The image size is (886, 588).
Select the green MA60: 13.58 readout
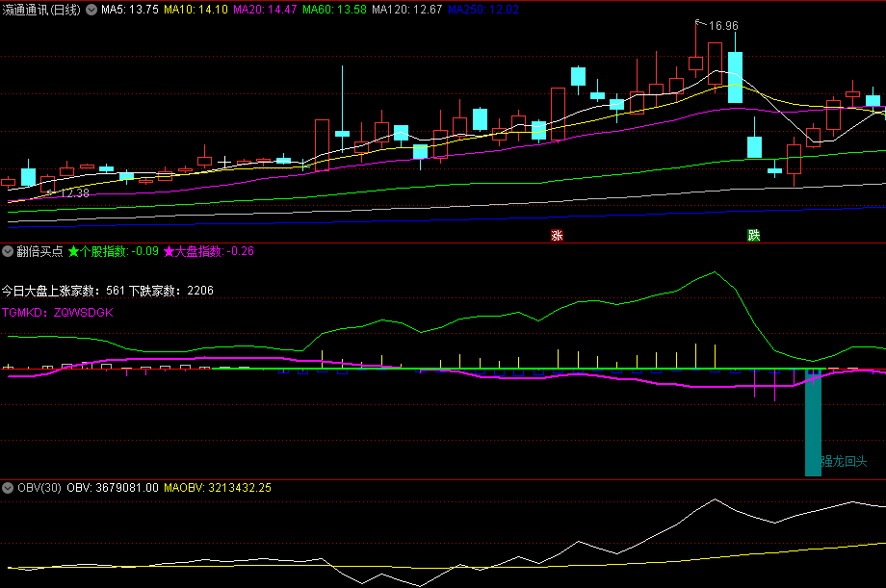(334, 10)
